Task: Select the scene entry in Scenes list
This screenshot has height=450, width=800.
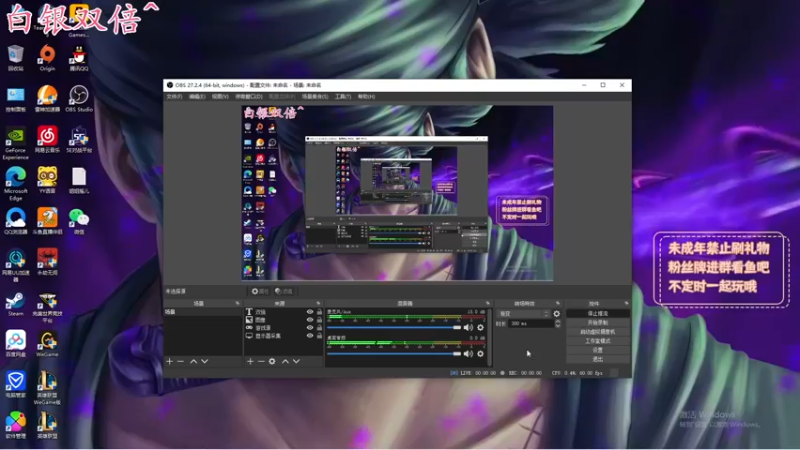Action: point(203,312)
